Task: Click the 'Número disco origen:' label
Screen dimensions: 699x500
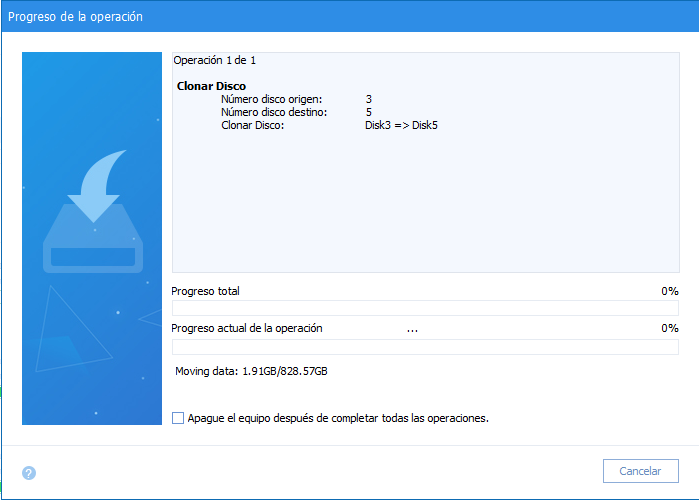Action: click(x=271, y=99)
